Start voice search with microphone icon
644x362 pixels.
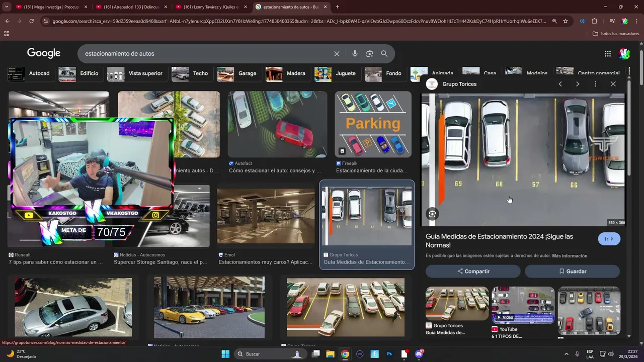tap(355, 54)
